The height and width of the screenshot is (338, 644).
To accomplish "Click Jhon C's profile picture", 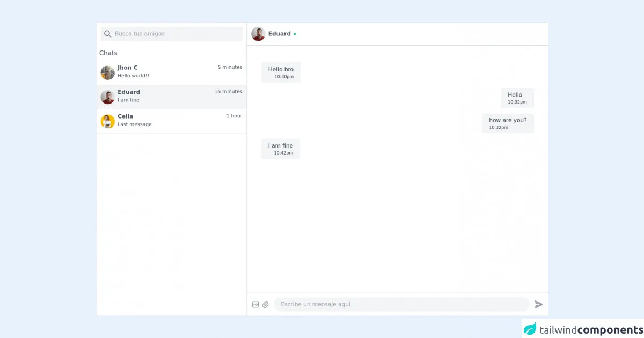I will [107, 72].
